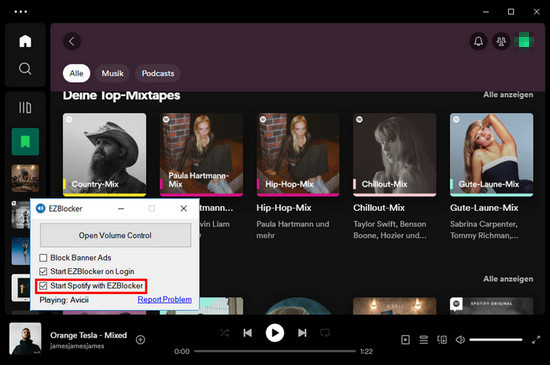This screenshot has height=365, width=550.
Task: Click the lower Alle anzeigen link
Action: [x=508, y=279]
